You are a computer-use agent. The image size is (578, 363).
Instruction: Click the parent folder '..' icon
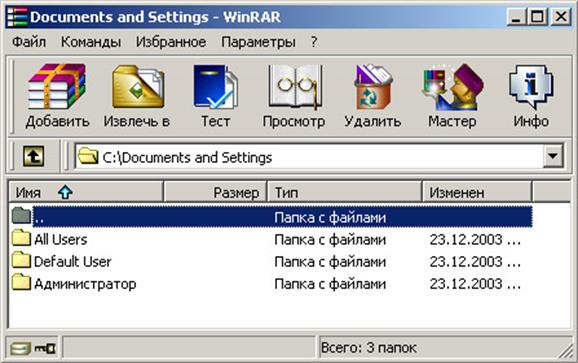21,216
